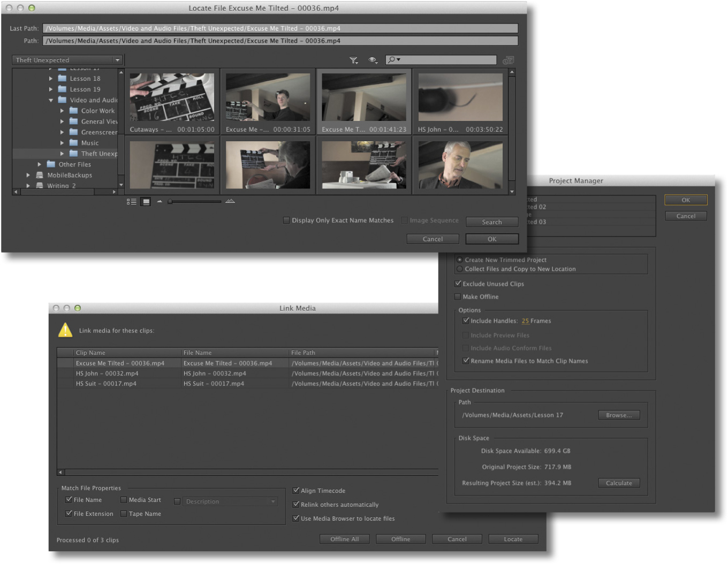Click the Greenscreen folder icon
The height and width of the screenshot is (564, 728).
[x=74, y=132]
